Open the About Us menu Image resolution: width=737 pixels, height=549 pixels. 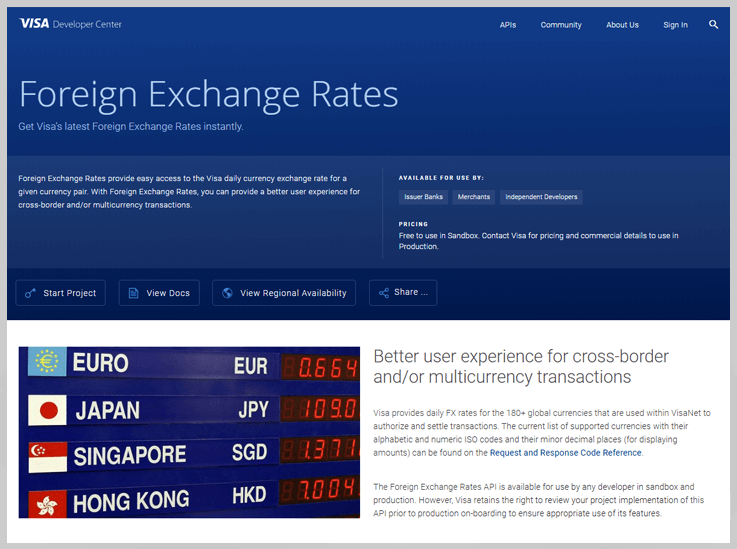coord(622,25)
